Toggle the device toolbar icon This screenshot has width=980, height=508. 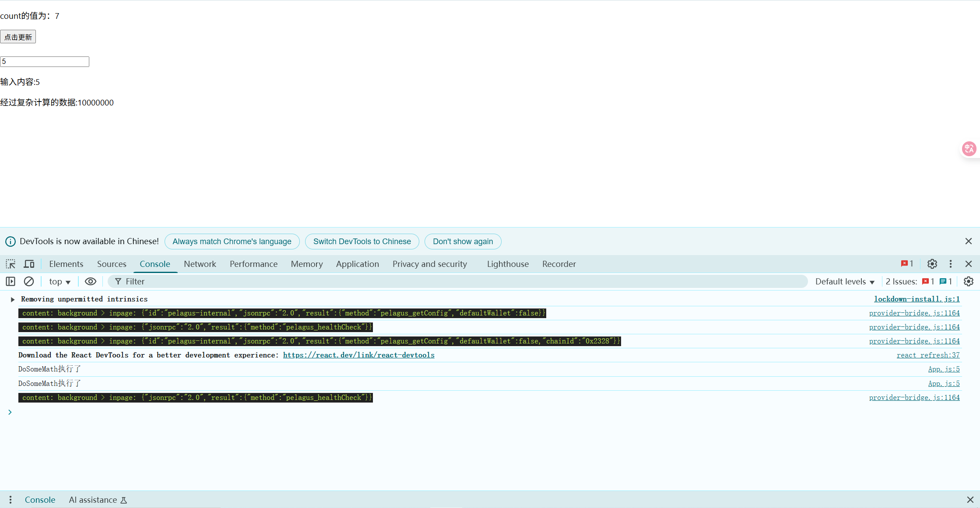point(29,264)
